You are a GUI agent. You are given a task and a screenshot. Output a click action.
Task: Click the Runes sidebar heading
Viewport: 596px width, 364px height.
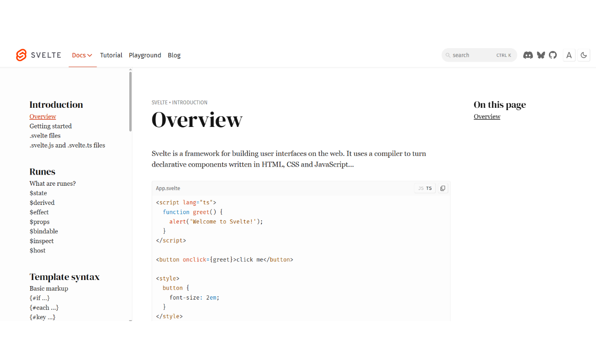click(x=42, y=172)
